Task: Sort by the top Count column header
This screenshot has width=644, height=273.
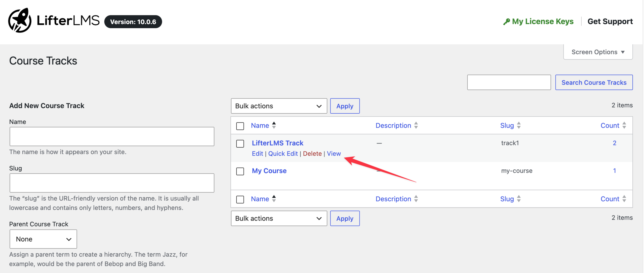Action: pyautogui.click(x=610, y=125)
